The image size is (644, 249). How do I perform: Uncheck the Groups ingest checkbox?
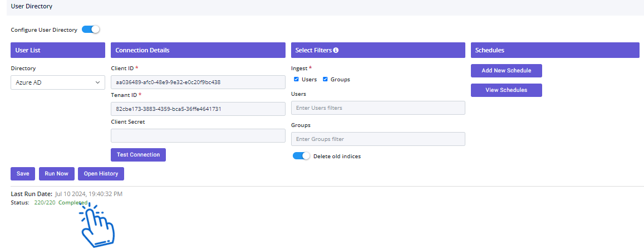[x=325, y=79]
